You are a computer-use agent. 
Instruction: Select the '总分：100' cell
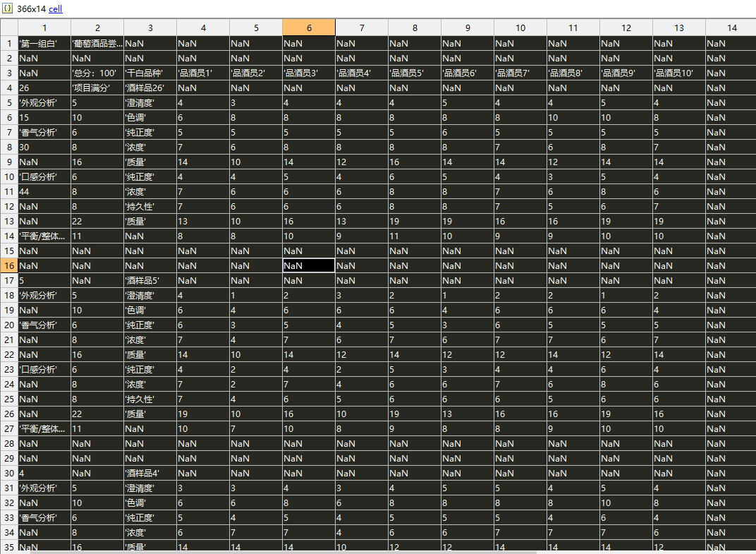pyautogui.click(x=97, y=73)
